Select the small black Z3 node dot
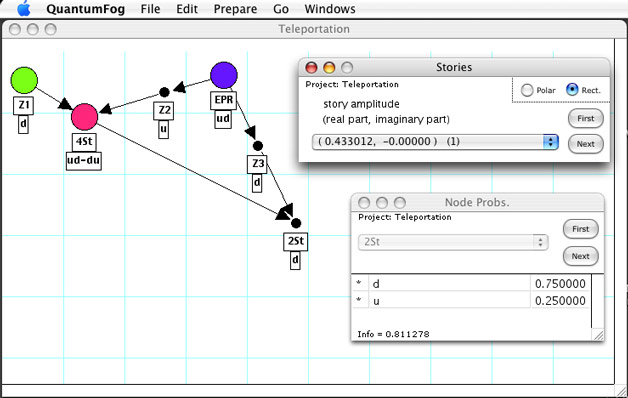This screenshot has width=628, height=398. pyautogui.click(x=258, y=146)
